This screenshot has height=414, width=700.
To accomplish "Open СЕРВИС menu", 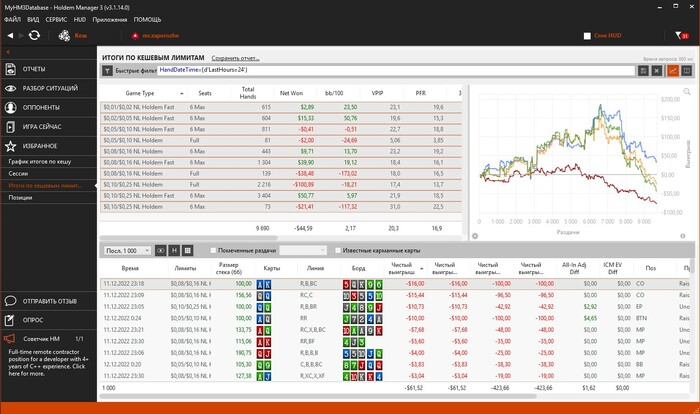I will 56,20.
